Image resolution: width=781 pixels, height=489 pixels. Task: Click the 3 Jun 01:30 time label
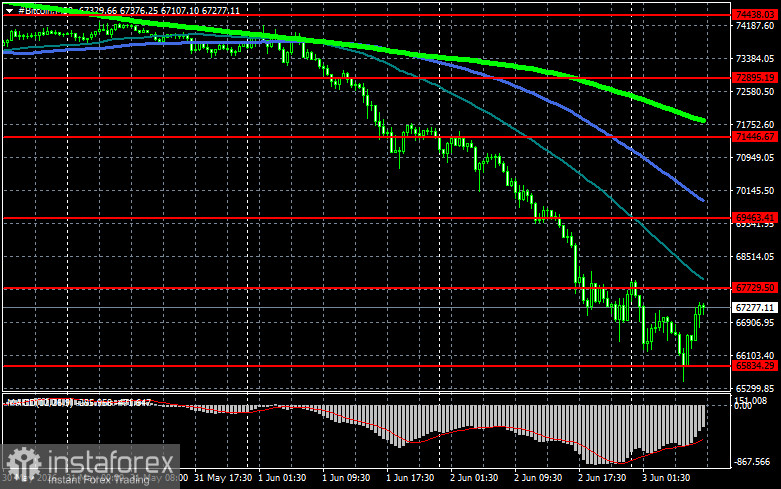pyautogui.click(x=666, y=478)
